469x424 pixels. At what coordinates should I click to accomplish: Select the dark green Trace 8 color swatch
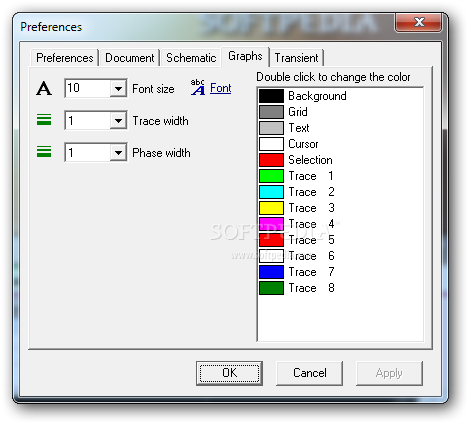(x=271, y=288)
